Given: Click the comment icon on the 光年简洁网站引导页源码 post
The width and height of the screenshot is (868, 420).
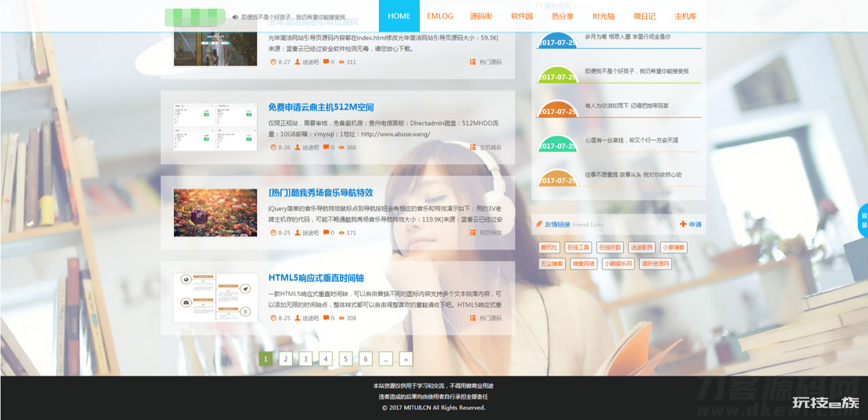Looking at the screenshot, I should click(x=326, y=62).
